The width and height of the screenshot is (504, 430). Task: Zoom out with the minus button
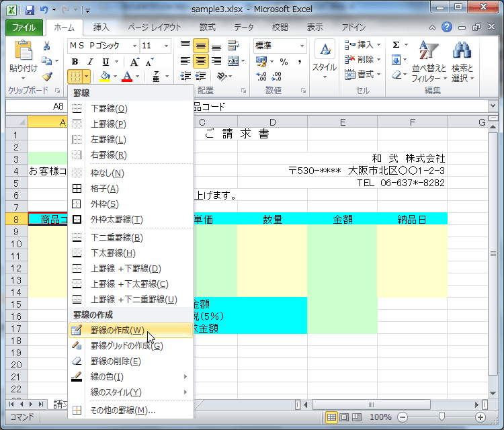pos(402,417)
